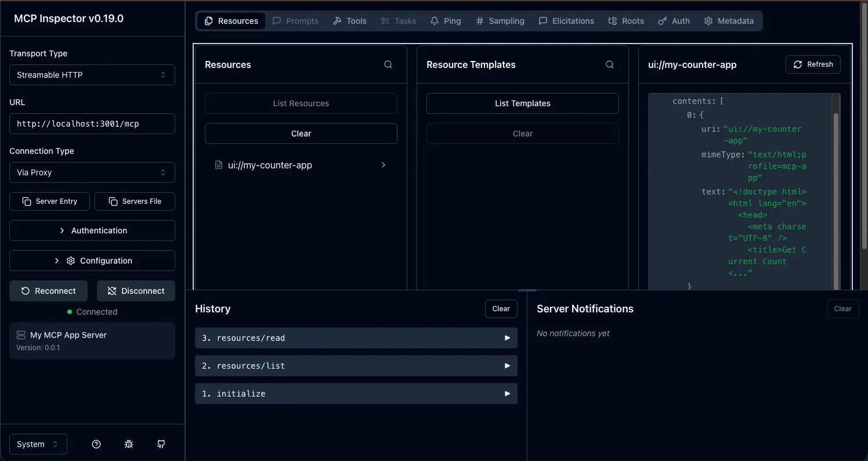The image size is (868, 461).
Task: Click the "Resource Templates" panel heading
Action: (x=471, y=64)
